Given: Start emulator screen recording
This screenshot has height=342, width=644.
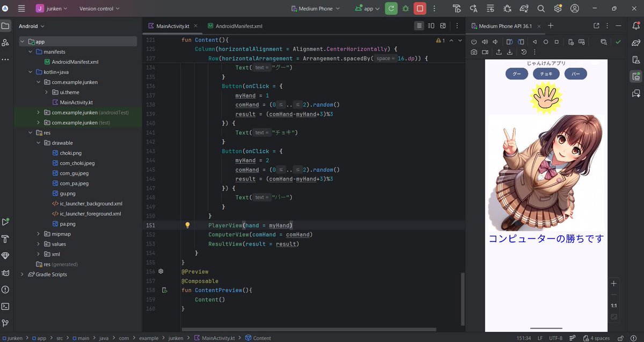Looking at the screenshot, I should 485,52.
